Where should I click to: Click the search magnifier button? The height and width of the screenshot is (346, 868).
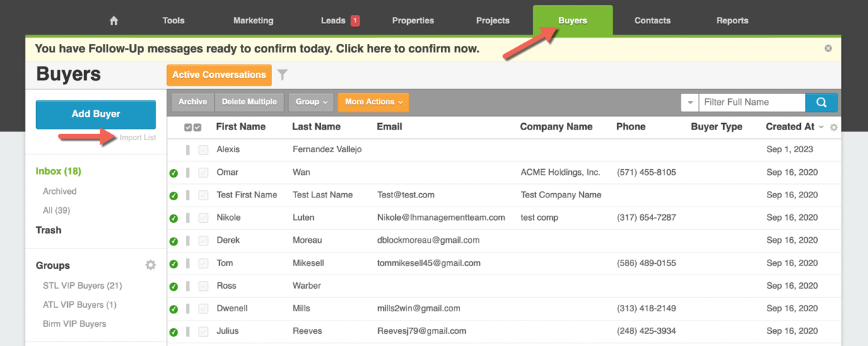[821, 102]
